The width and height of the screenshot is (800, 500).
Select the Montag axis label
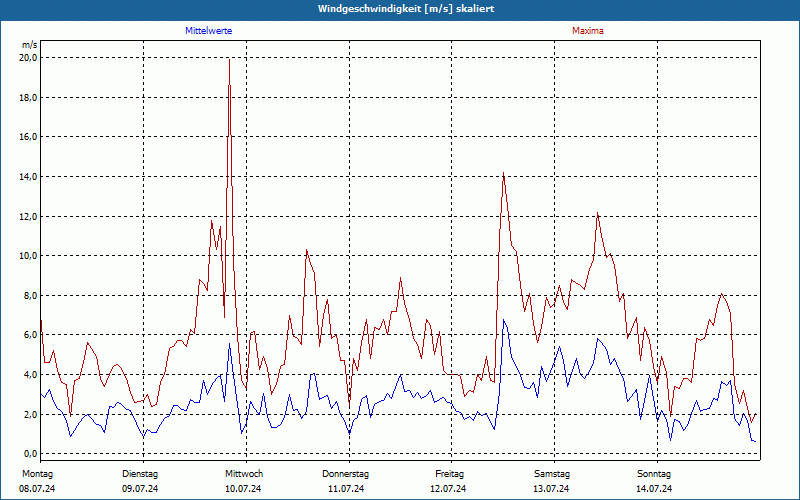point(38,474)
